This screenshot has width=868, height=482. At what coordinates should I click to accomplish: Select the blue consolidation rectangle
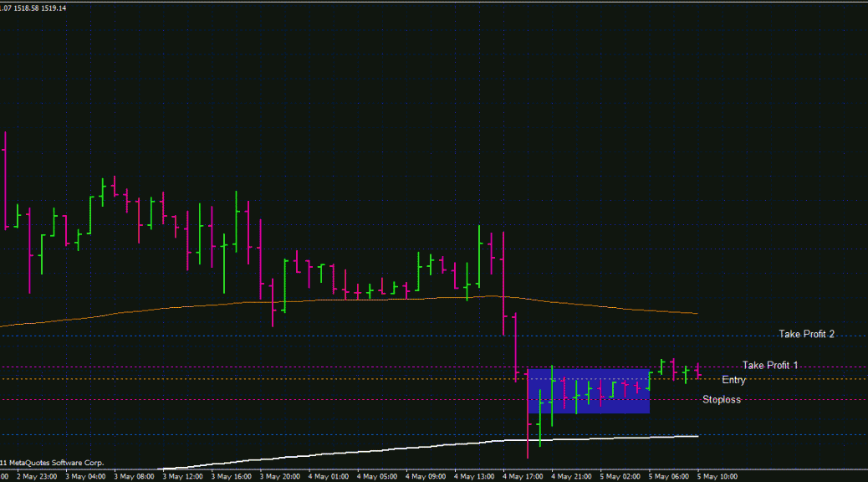pyautogui.click(x=589, y=391)
